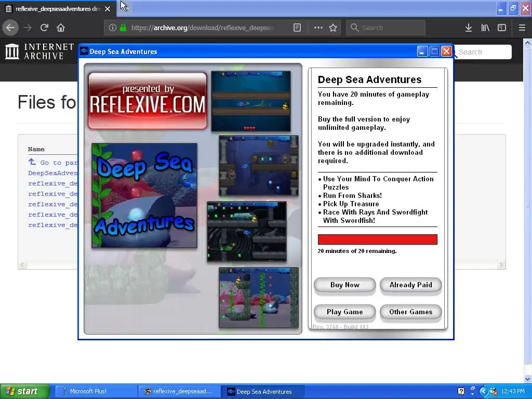This screenshot has width=532, height=399.
Task: Click the Internet Archive logo
Action: [x=39, y=51]
